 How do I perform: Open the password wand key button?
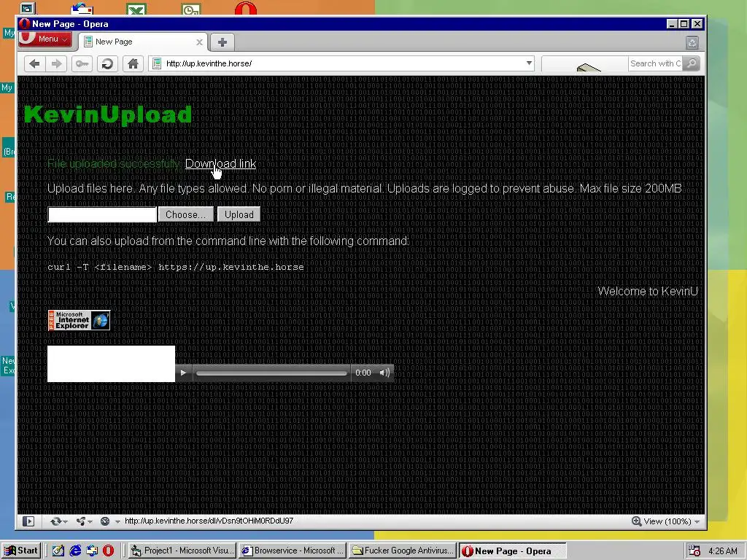[82, 64]
